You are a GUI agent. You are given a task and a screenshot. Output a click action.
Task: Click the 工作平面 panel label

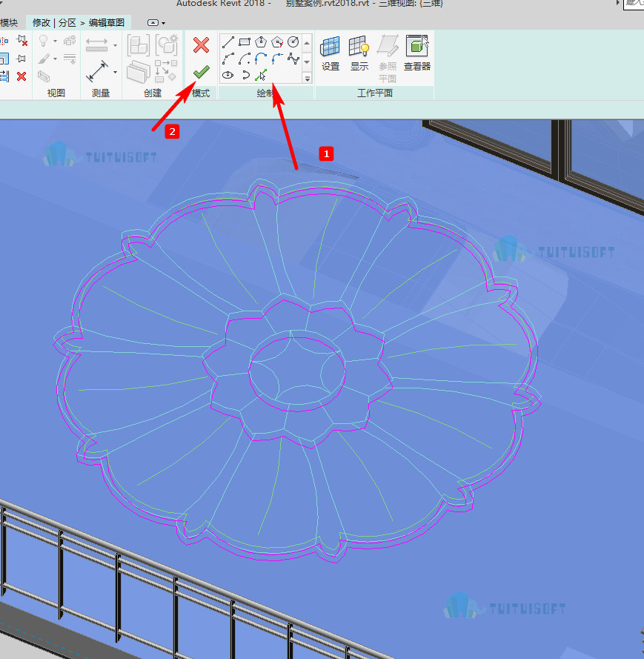375,93
